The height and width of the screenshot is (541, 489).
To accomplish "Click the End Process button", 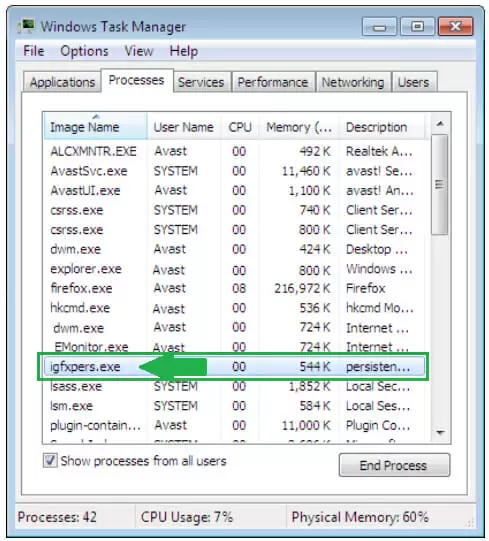I will [394, 465].
